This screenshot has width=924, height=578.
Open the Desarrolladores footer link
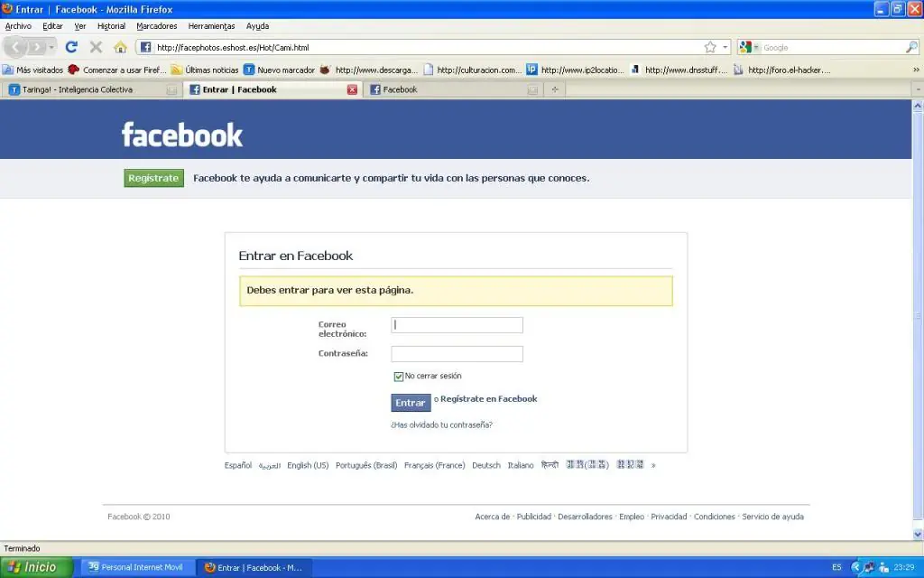click(585, 517)
